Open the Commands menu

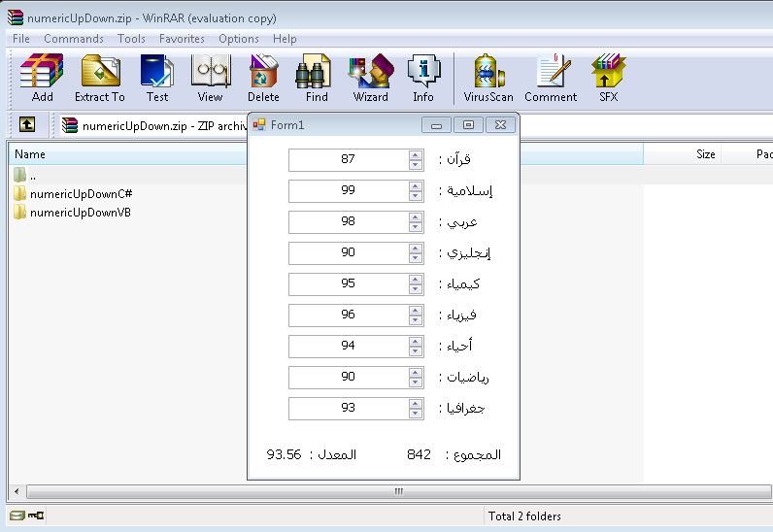73,39
